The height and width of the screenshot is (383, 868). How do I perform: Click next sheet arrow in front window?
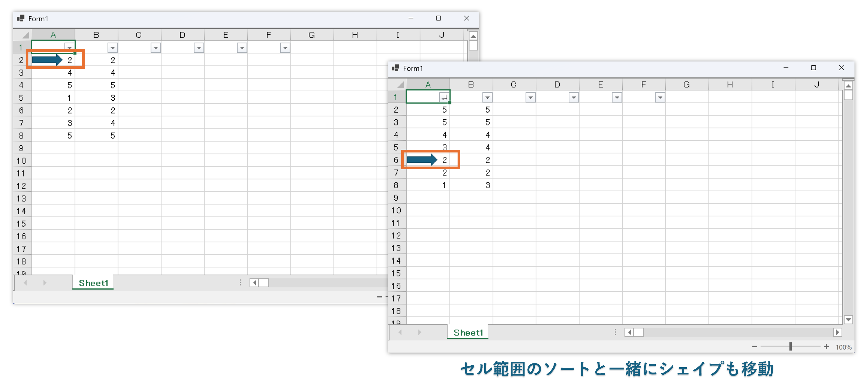point(420,333)
